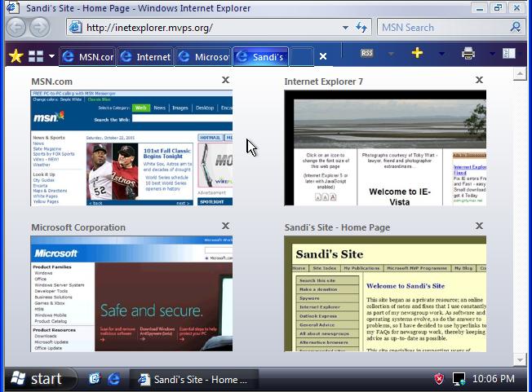Add to Favorites with yellow plus icon
Viewport: 532px width, 392px height.
click(417, 53)
